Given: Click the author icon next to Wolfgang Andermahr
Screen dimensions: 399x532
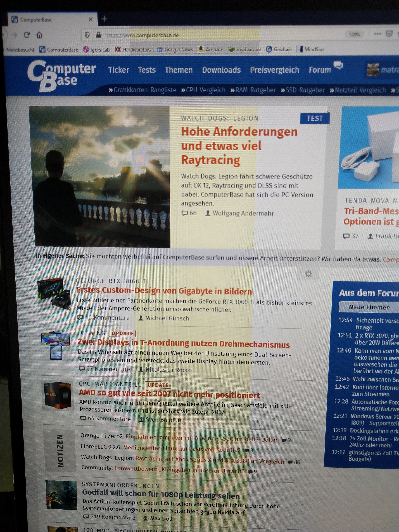Looking at the screenshot, I should (x=208, y=213).
